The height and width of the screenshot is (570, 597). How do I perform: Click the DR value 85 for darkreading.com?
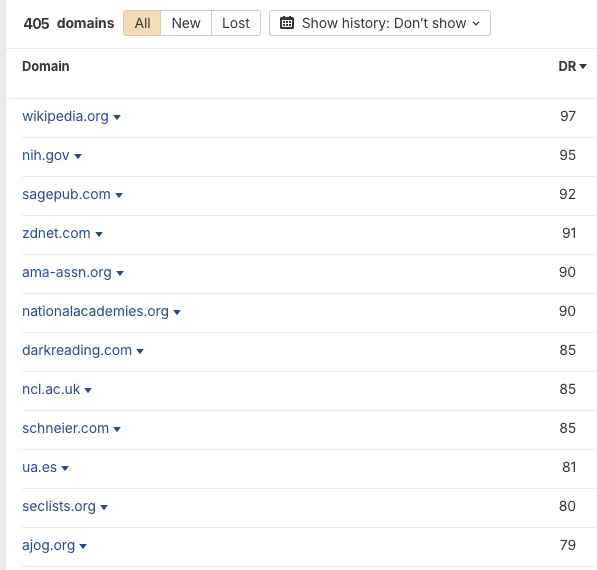(x=567, y=350)
